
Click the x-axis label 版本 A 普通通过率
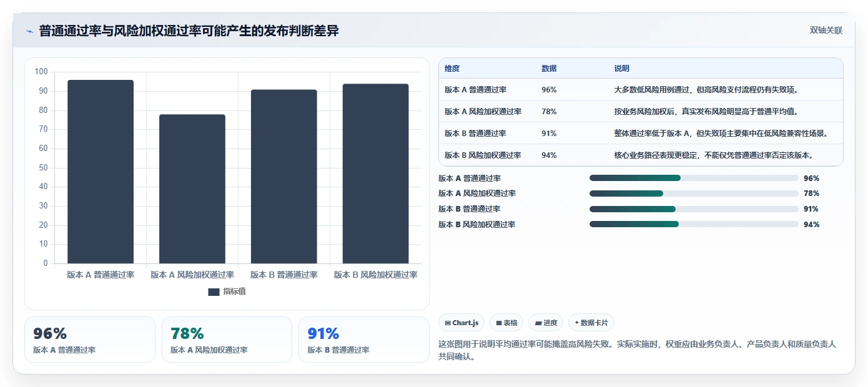click(101, 275)
